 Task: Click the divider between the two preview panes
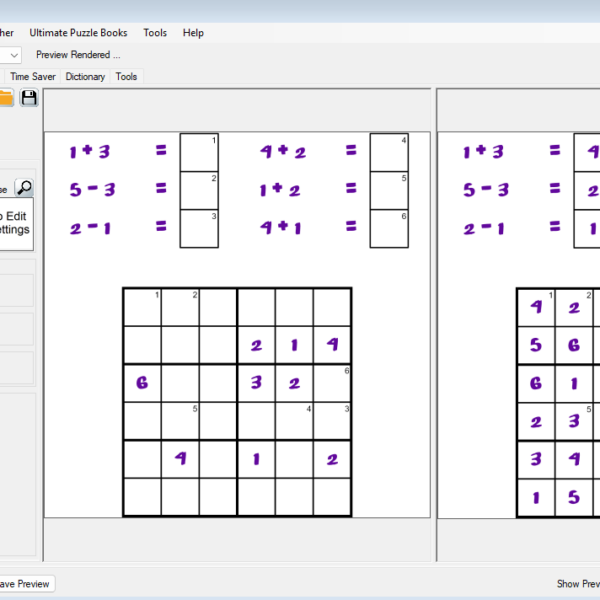(434, 320)
